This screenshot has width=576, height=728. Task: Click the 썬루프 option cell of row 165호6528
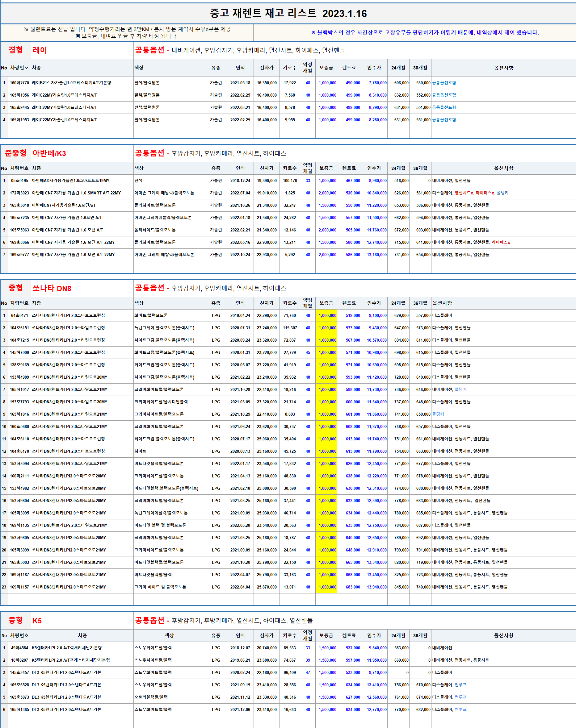pos(503,685)
